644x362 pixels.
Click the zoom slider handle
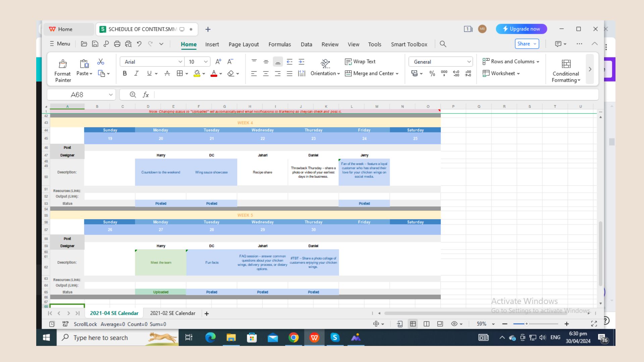click(x=527, y=324)
